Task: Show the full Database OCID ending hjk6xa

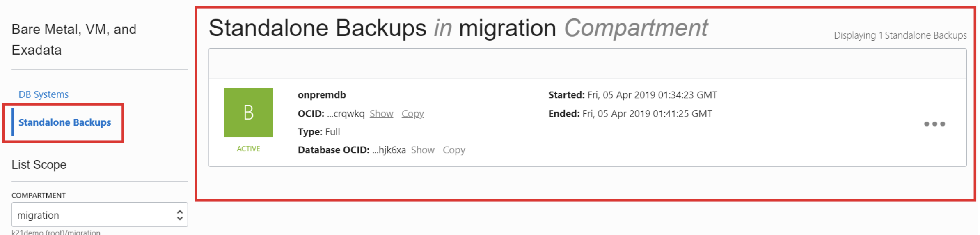Action: pyautogui.click(x=422, y=150)
